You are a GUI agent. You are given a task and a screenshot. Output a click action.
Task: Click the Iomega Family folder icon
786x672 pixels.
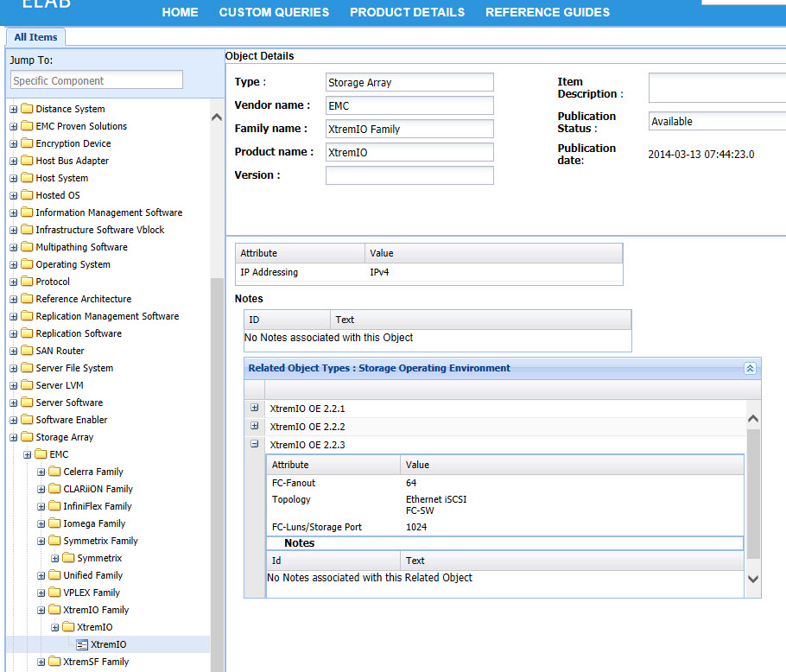pos(54,523)
